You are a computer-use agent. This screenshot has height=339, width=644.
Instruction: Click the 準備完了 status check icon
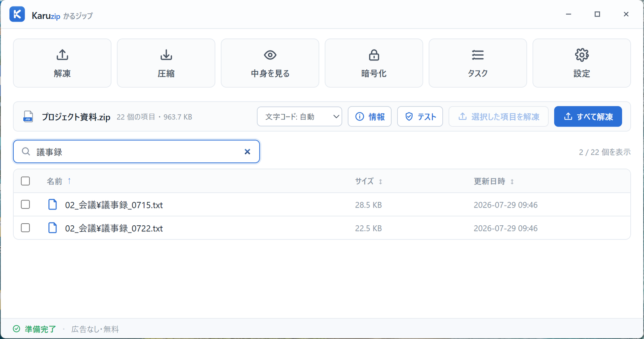point(17,329)
